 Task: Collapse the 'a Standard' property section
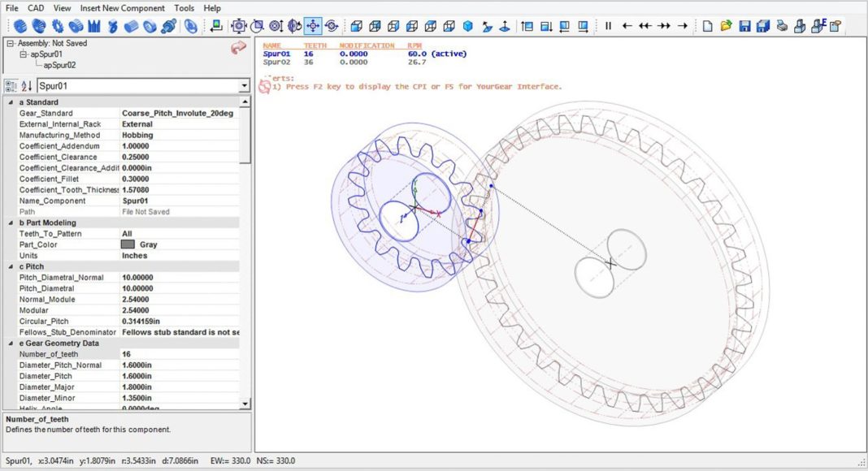(11, 102)
